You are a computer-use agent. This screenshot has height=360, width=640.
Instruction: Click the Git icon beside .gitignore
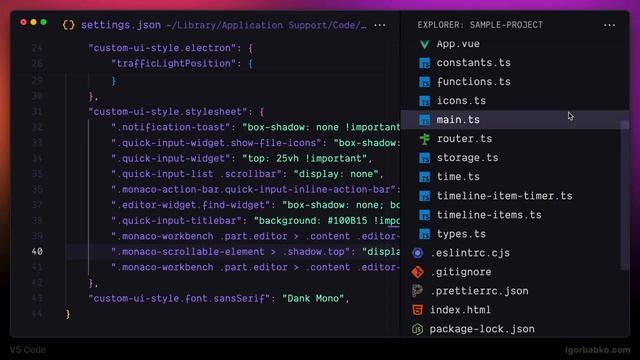pyautogui.click(x=418, y=272)
